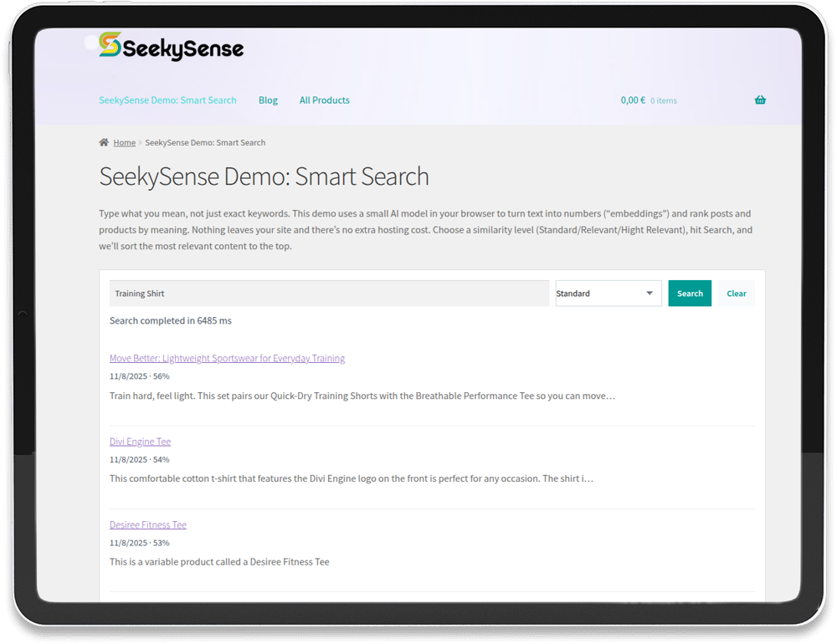Image resolution: width=837 pixels, height=644 pixels.
Task: Click the teal Search button
Action: click(x=690, y=293)
